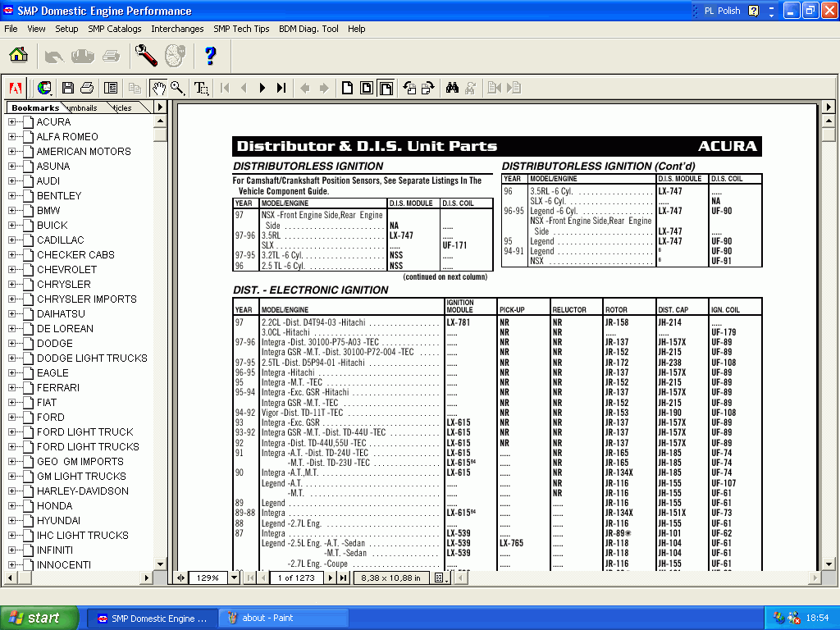The width and height of the screenshot is (840, 630).
Task: Open the HARLEY-DAVIDSON bookmark
Action: 83,491
